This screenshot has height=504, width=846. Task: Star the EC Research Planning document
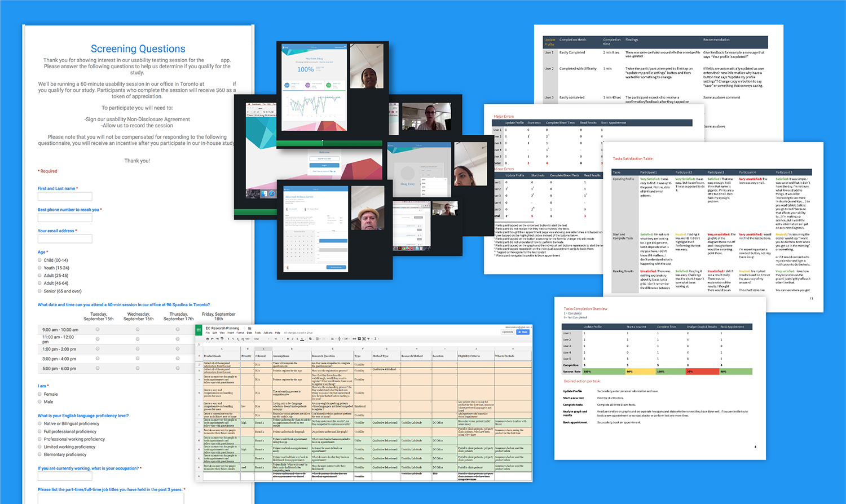click(x=244, y=328)
